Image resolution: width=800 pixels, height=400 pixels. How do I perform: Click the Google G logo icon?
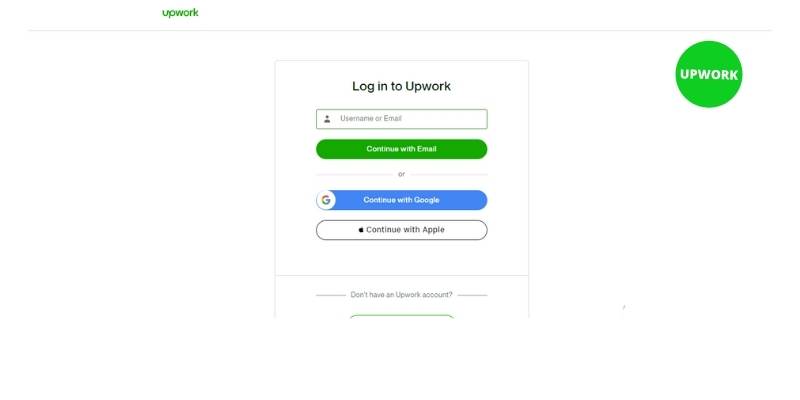click(x=326, y=200)
